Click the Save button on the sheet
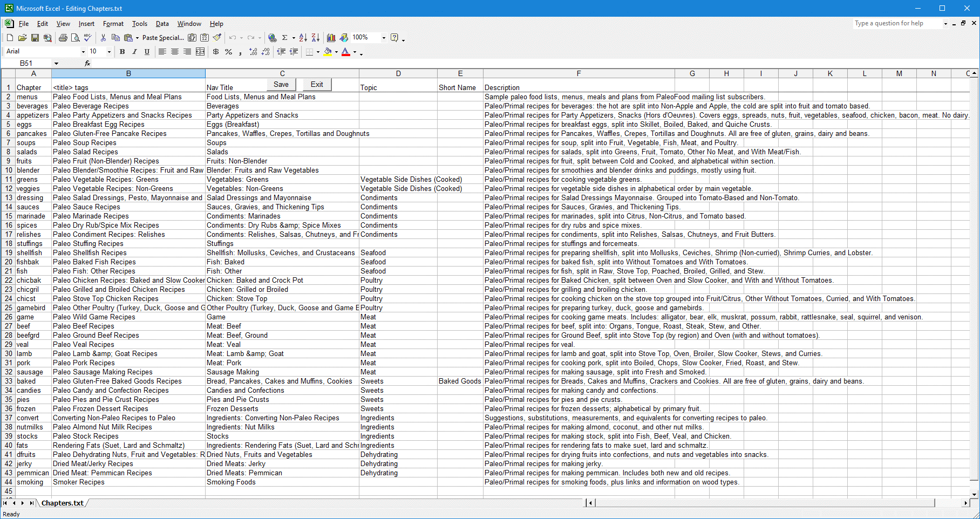This screenshot has height=519, width=980. point(281,84)
